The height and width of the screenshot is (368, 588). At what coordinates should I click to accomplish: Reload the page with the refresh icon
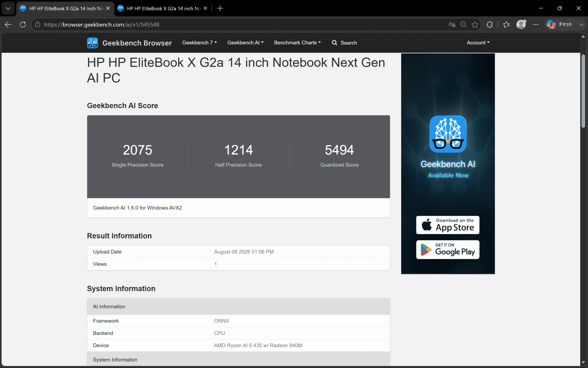[x=23, y=25]
